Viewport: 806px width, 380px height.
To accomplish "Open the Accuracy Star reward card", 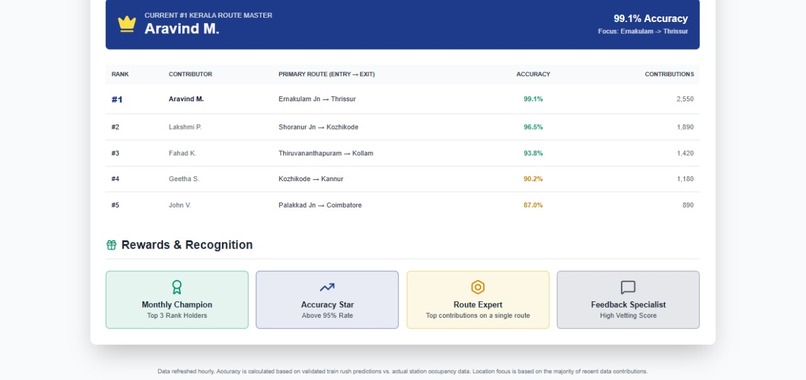I will tap(327, 300).
